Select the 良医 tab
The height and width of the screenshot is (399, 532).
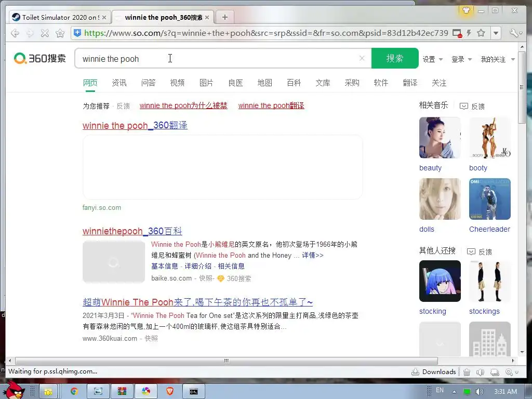(x=235, y=83)
